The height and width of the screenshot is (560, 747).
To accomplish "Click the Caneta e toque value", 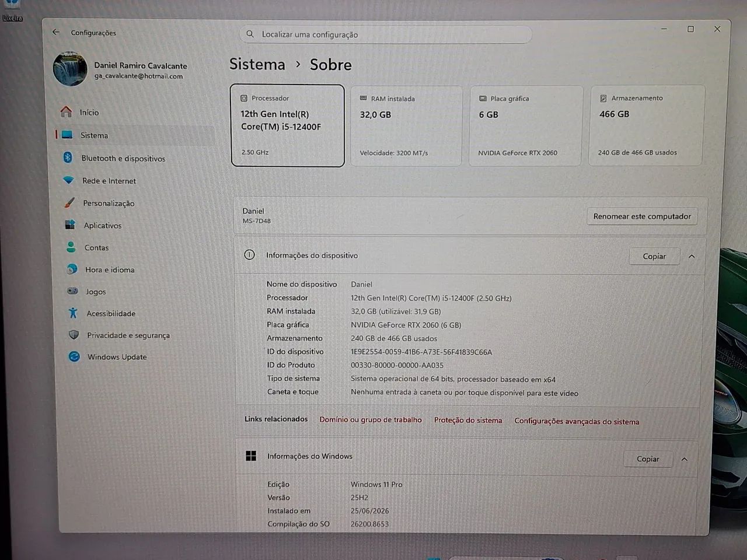I will coord(465,393).
